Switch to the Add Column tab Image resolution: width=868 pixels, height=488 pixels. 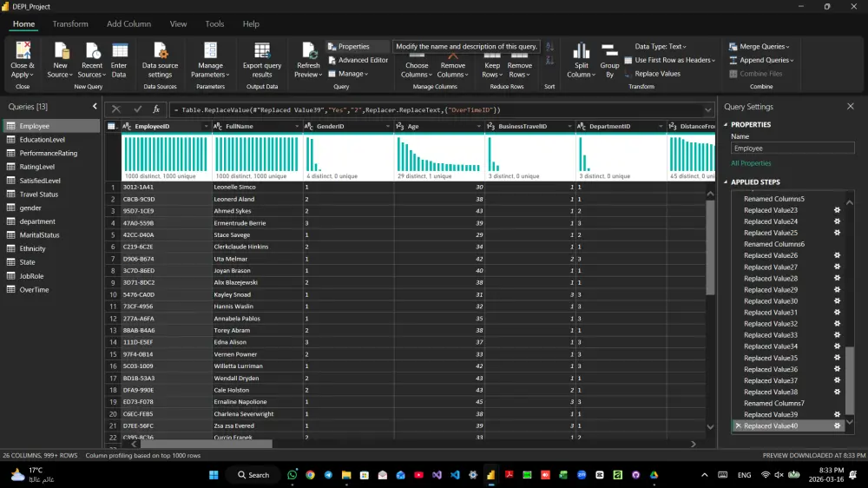pos(129,23)
